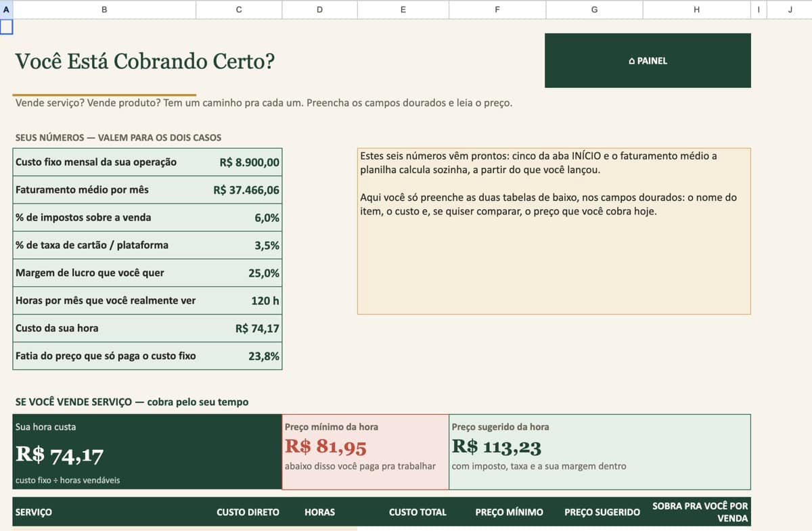Click 'Custo da sua hora' label

coord(57,328)
